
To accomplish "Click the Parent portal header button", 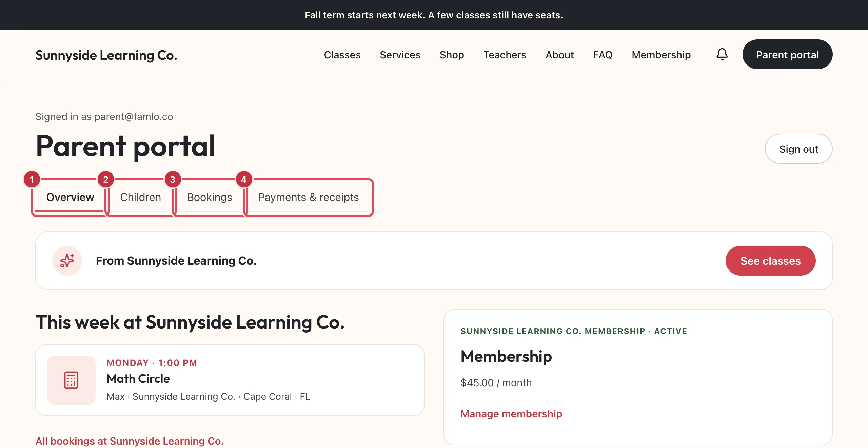I will [787, 54].
